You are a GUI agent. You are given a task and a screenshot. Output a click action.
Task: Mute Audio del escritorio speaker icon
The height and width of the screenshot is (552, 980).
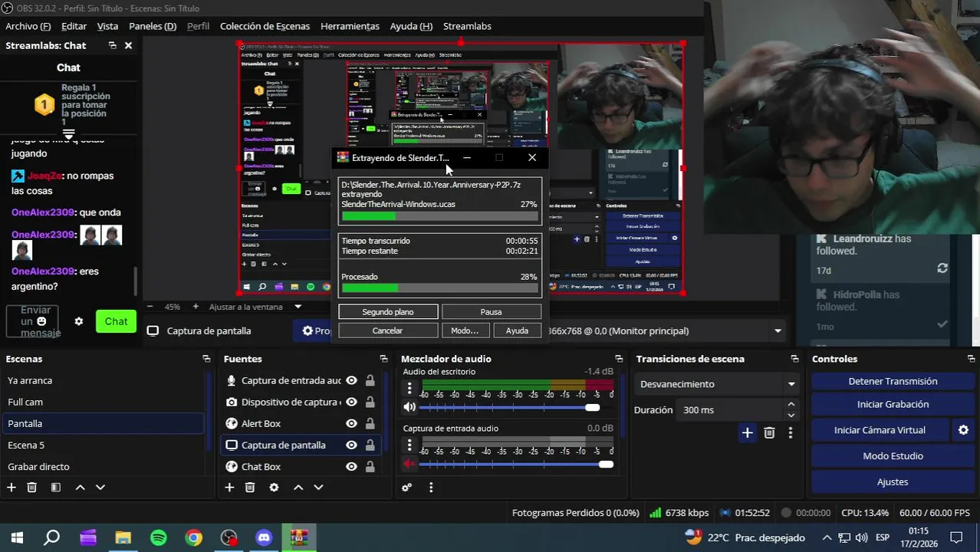coord(409,407)
